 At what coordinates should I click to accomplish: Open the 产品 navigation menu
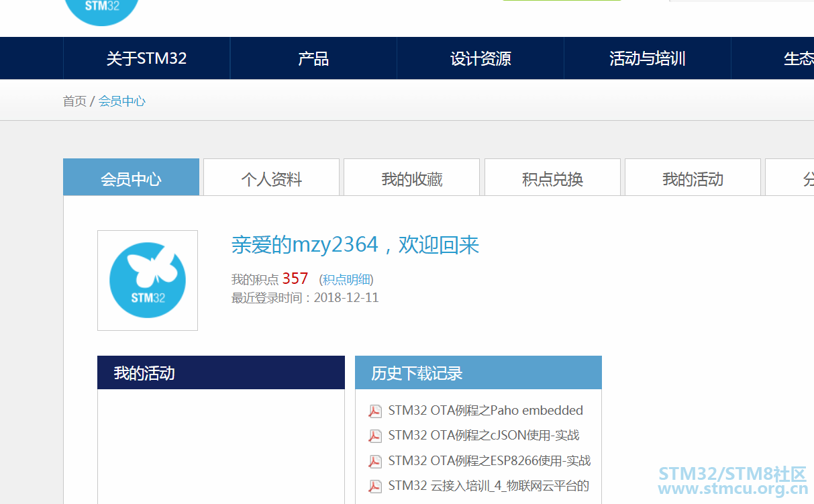[313, 58]
